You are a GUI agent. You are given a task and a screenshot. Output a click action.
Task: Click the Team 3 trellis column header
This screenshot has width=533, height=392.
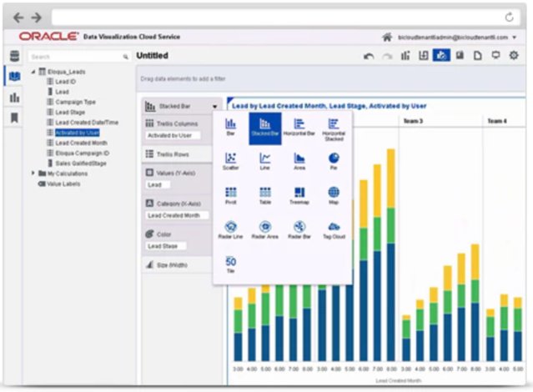coord(413,121)
